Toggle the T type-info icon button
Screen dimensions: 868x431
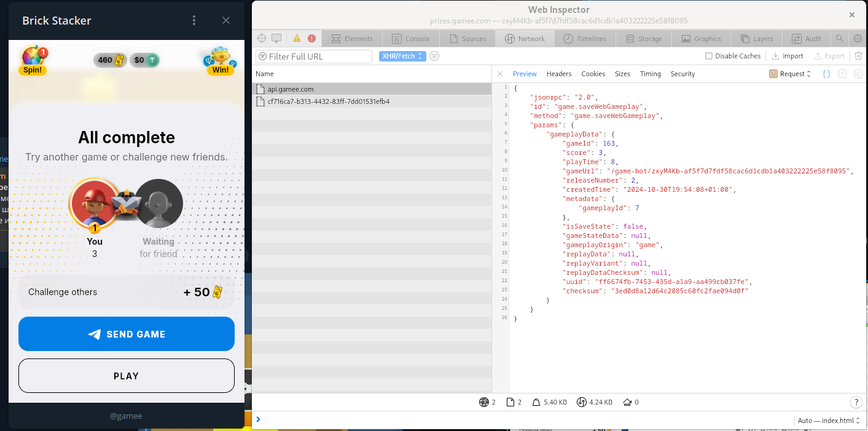843,74
